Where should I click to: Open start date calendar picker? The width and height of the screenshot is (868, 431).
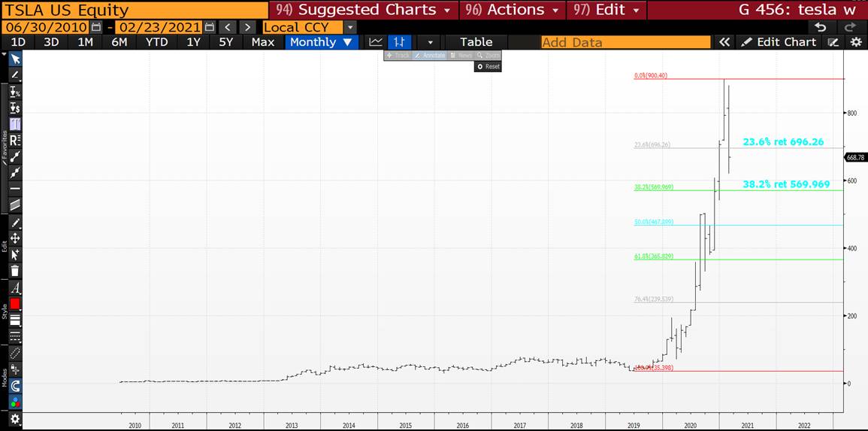pyautogui.click(x=96, y=27)
